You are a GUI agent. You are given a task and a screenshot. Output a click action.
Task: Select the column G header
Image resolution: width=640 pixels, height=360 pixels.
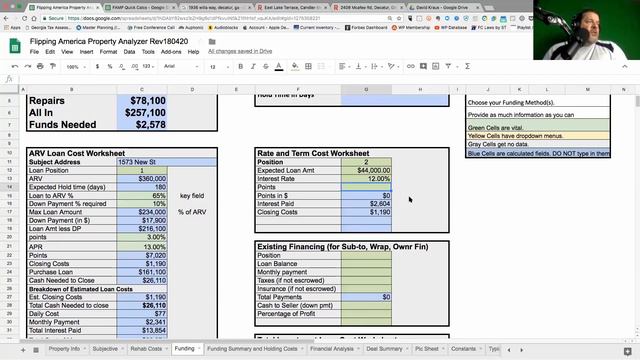pos(366,89)
